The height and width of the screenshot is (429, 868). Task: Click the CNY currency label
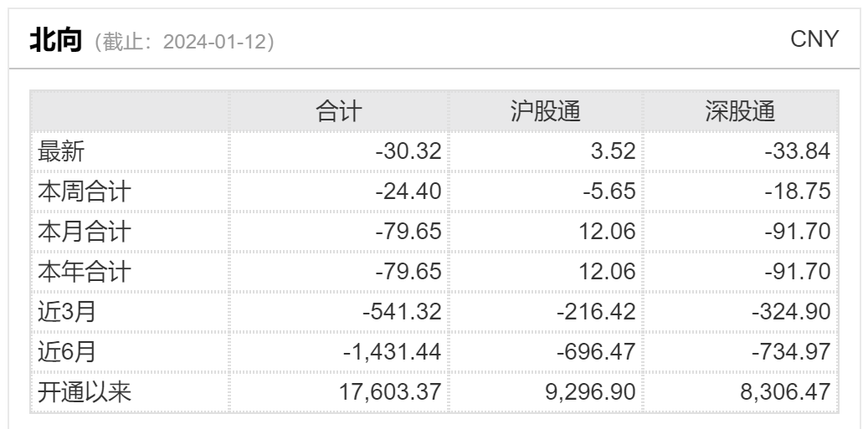[814, 39]
